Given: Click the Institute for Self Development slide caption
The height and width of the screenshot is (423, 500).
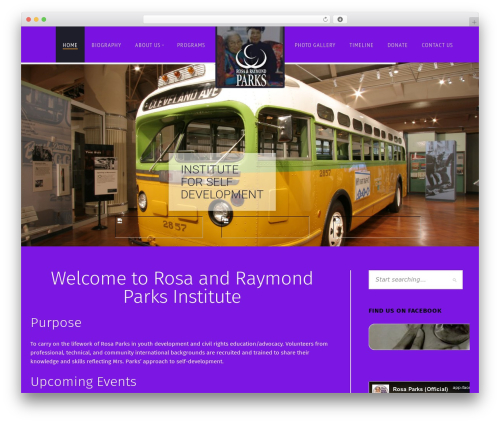Looking at the screenshot, I should coord(222,182).
